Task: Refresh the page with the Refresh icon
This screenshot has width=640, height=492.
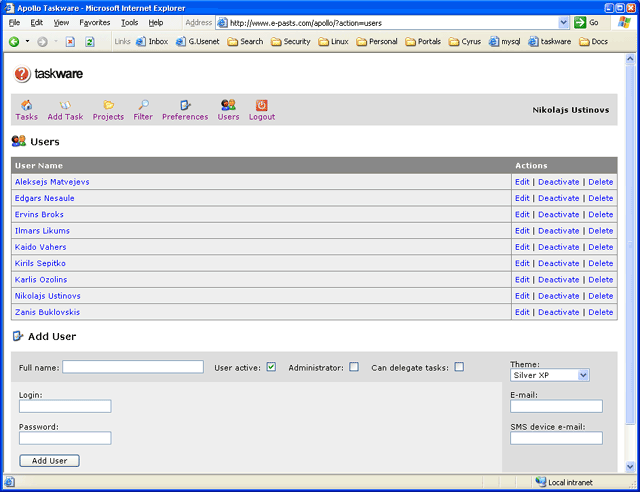Action: 90,42
